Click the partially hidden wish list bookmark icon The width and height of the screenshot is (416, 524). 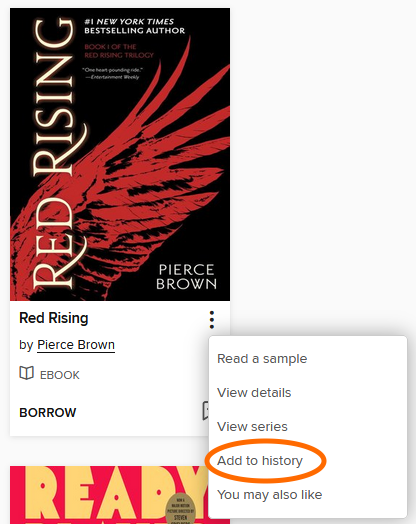tap(205, 411)
